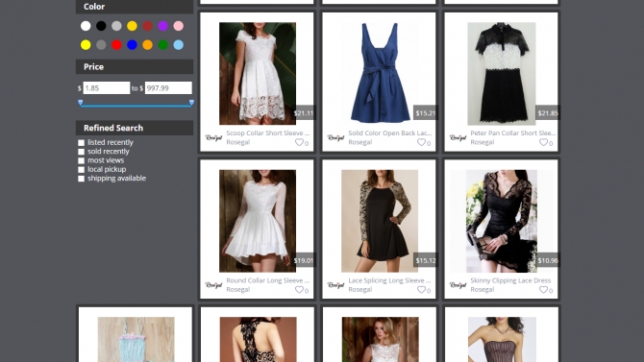
Task: Select the bright red color swatch
Action: pyautogui.click(x=116, y=45)
